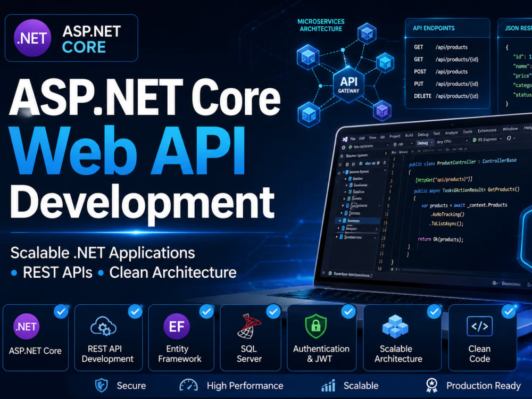Click the POST /api/products endpoint row
Viewport: 532px width, 399px height.
[440, 72]
